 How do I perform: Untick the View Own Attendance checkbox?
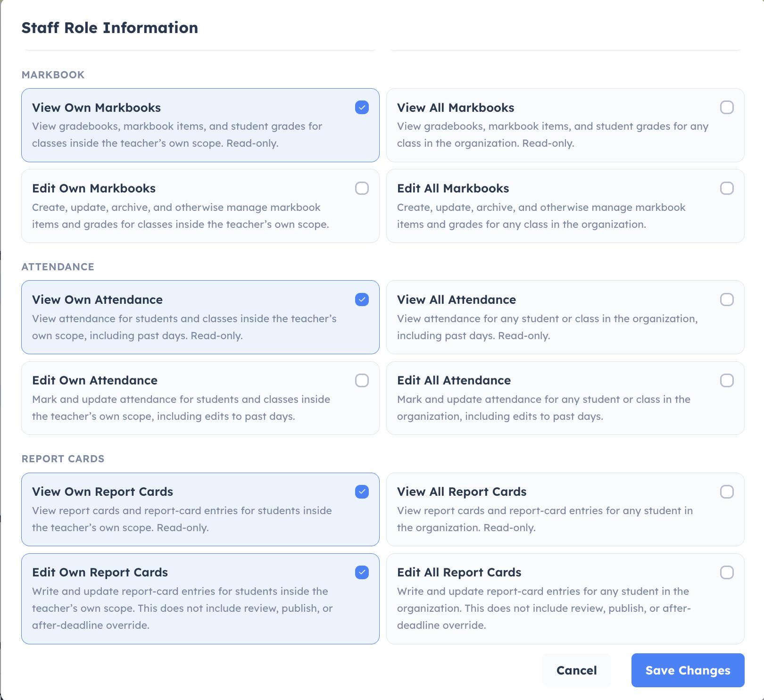[x=362, y=300]
